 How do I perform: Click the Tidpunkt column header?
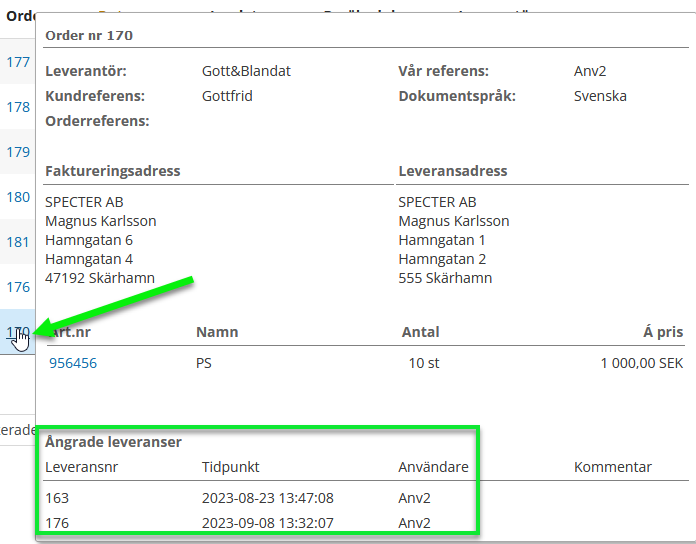pyautogui.click(x=233, y=467)
